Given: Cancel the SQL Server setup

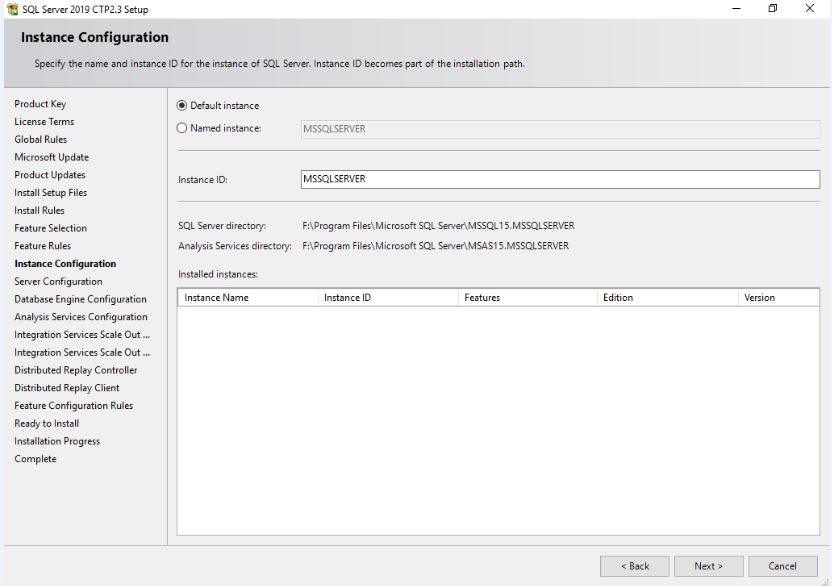Looking at the screenshot, I should (783, 566).
